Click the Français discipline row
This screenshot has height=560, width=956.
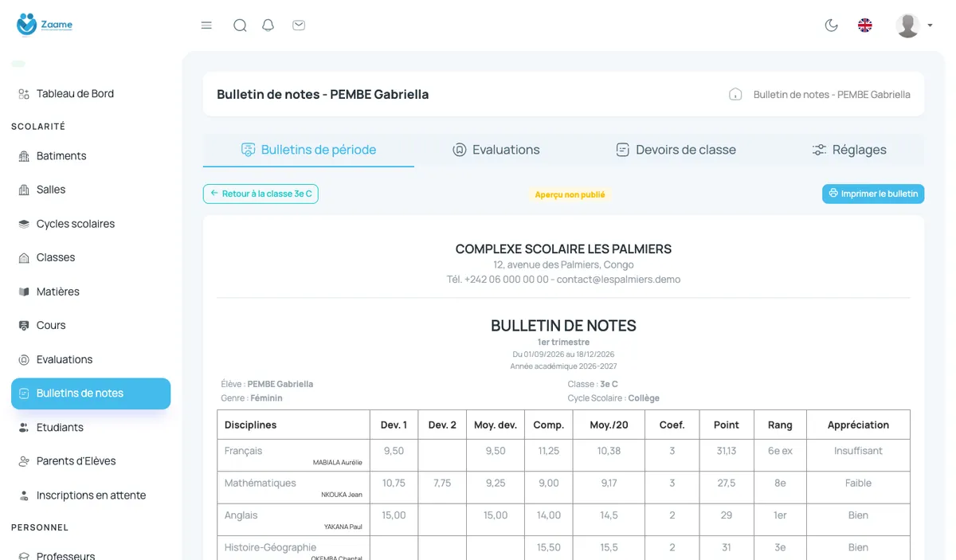tap(563, 455)
